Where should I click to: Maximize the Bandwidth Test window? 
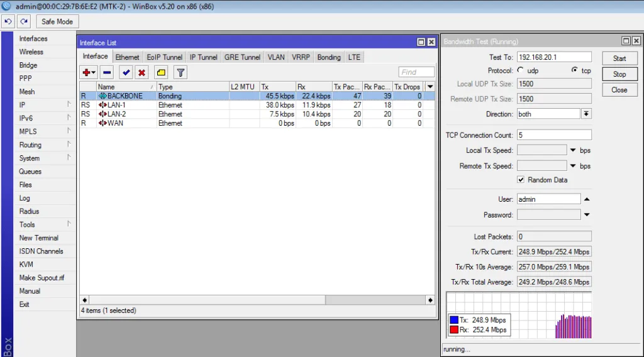point(626,41)
